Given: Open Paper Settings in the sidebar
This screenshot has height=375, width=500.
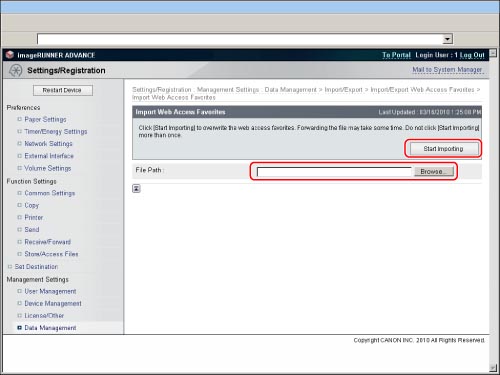Looking at the screenshot, I should [45, 119].
